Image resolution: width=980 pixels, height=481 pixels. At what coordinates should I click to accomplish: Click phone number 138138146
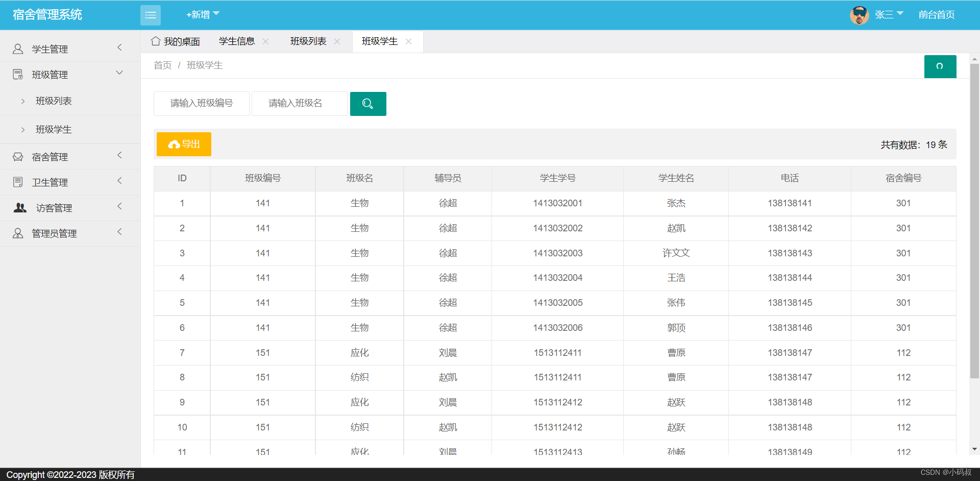[790, 328]
